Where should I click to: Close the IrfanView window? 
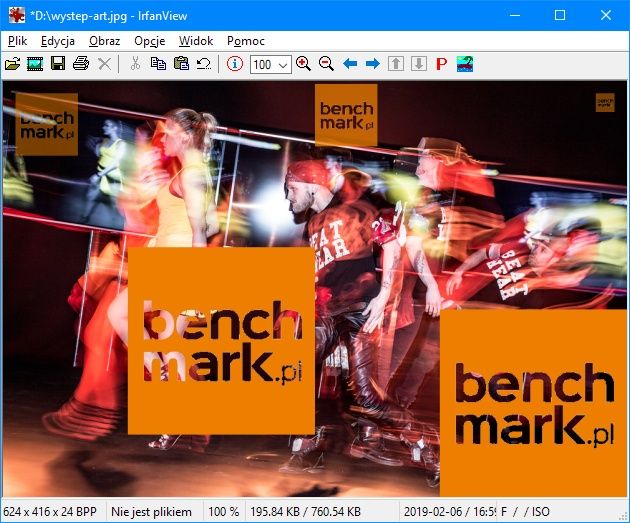605,15
